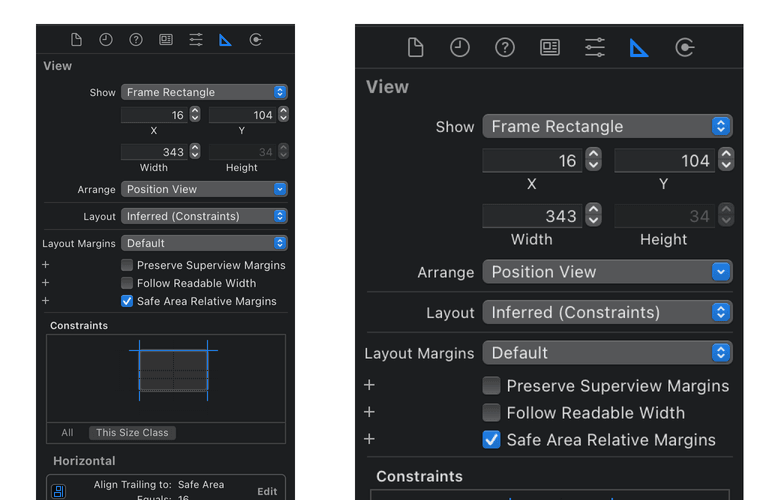780x500 pixels.
Task: Open Layout Margins Default dropdown in right panel
Action: (607, 353)
